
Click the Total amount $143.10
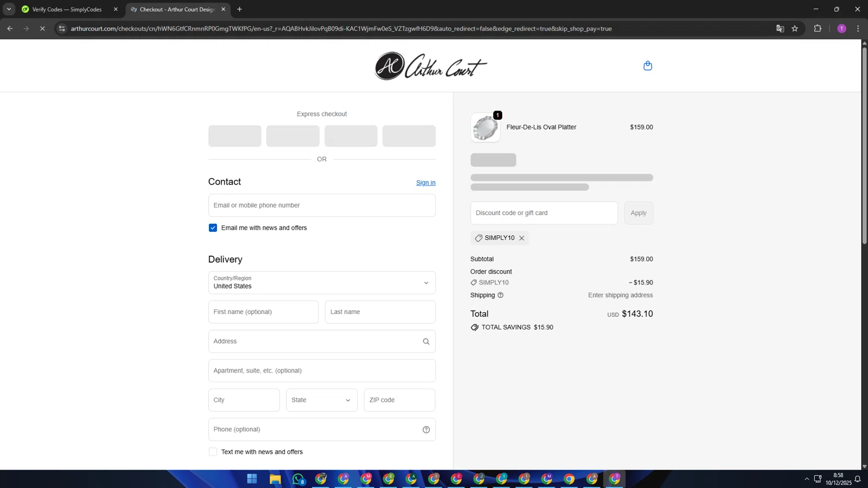point(637,314)
